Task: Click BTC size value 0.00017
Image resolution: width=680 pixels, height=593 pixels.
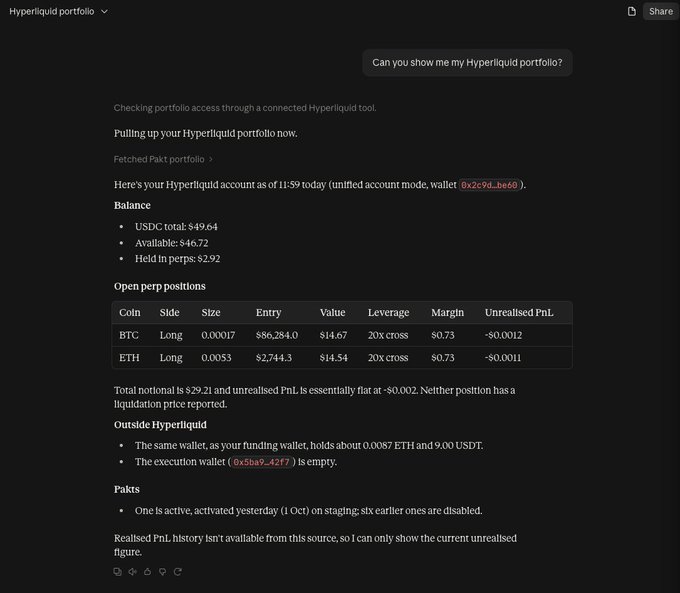Action: [x=218, y=335]
